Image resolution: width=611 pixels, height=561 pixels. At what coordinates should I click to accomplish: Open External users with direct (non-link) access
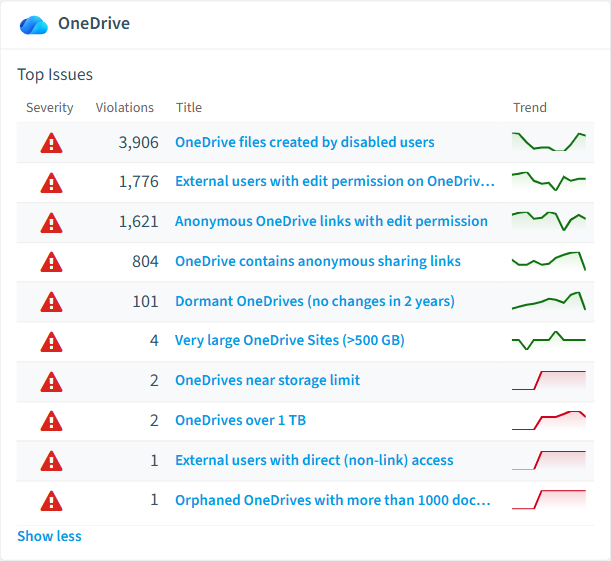[x=314, y=460]
